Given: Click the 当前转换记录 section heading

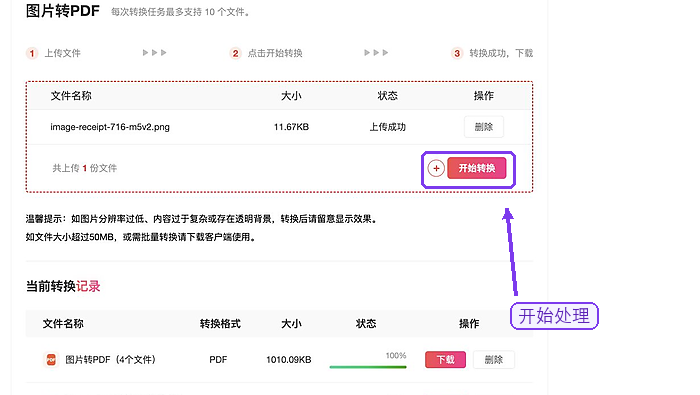Looking at the screenshot, I should click(63, 286).
